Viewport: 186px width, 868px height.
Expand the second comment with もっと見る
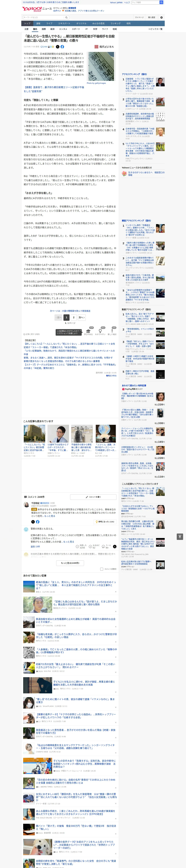pos(69,541)
